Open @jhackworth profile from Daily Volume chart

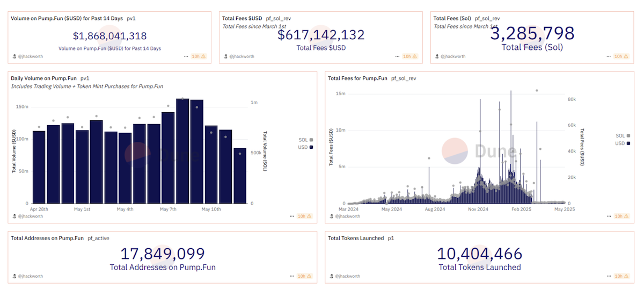(x=30, y=216)
